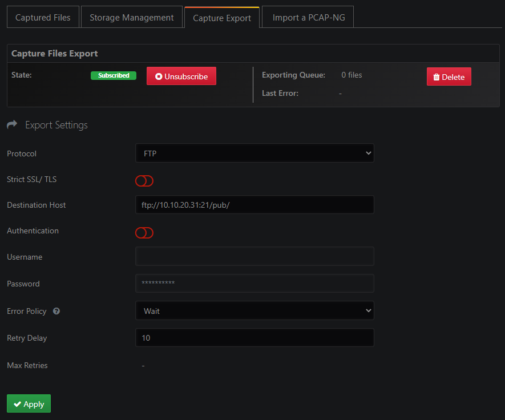This screenshot has height=420, width=505.
Task: Click Delete to clear the exporting queue
Action: [449, 76]
